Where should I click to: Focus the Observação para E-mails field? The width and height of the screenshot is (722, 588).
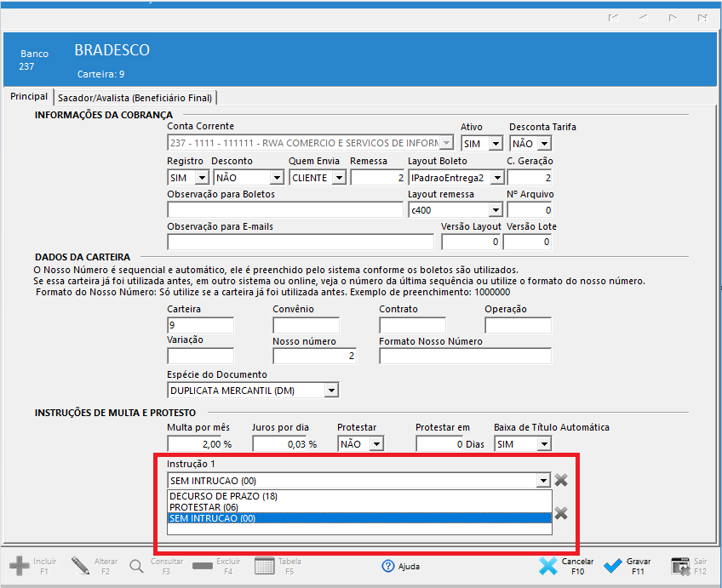[301, 242]
